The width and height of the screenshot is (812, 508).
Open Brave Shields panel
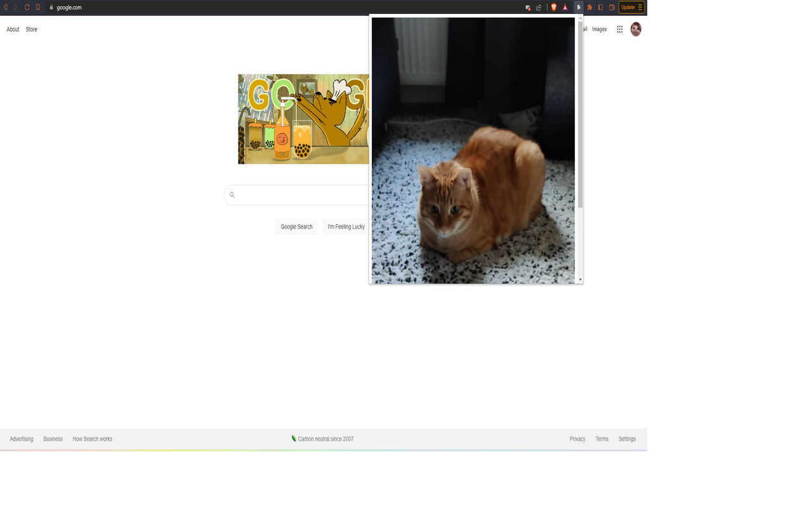point(553,7)
